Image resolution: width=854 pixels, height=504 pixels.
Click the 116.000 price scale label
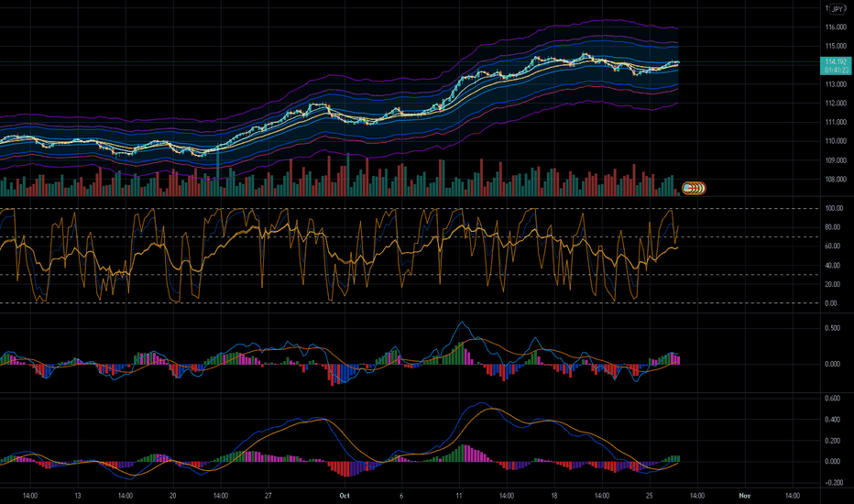tap(836, 27)
